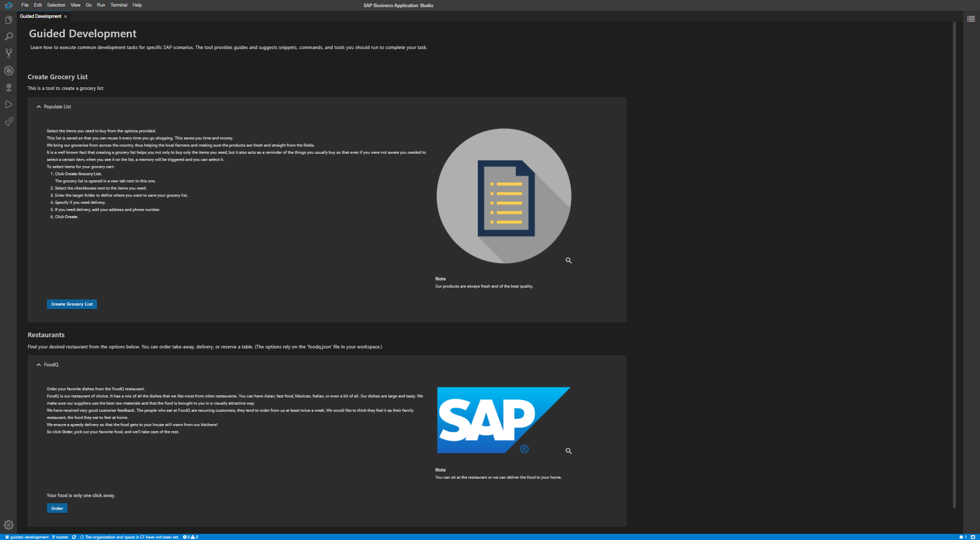Open the Help menu

coord(137,5)
